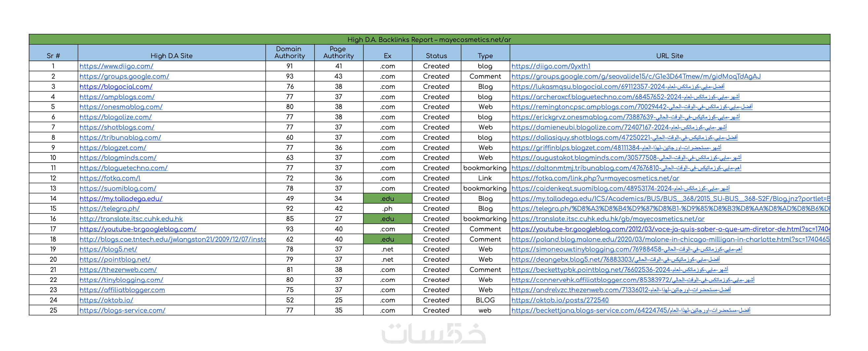
Task: Click the "Page Authority" column header
Action: click(x=339, y=53)
